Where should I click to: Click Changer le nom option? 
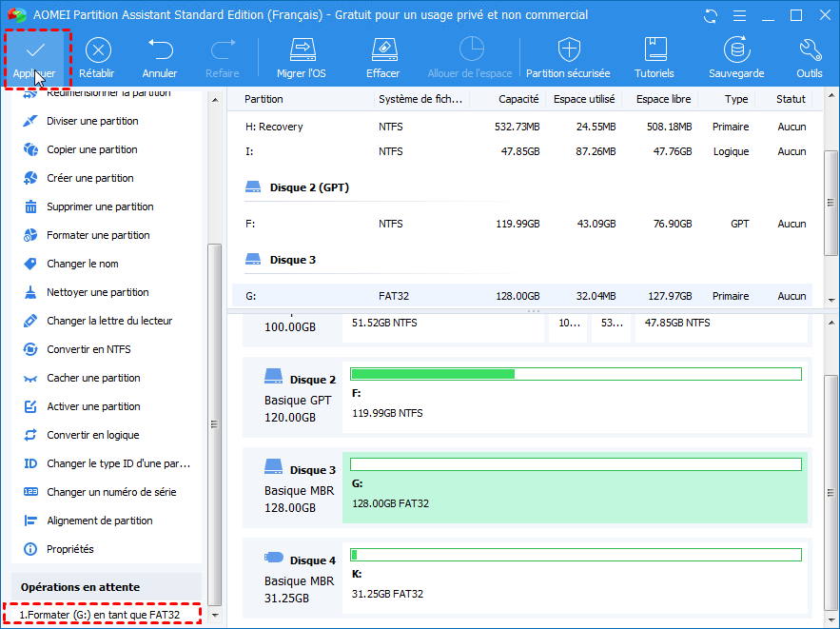(83, 264)
